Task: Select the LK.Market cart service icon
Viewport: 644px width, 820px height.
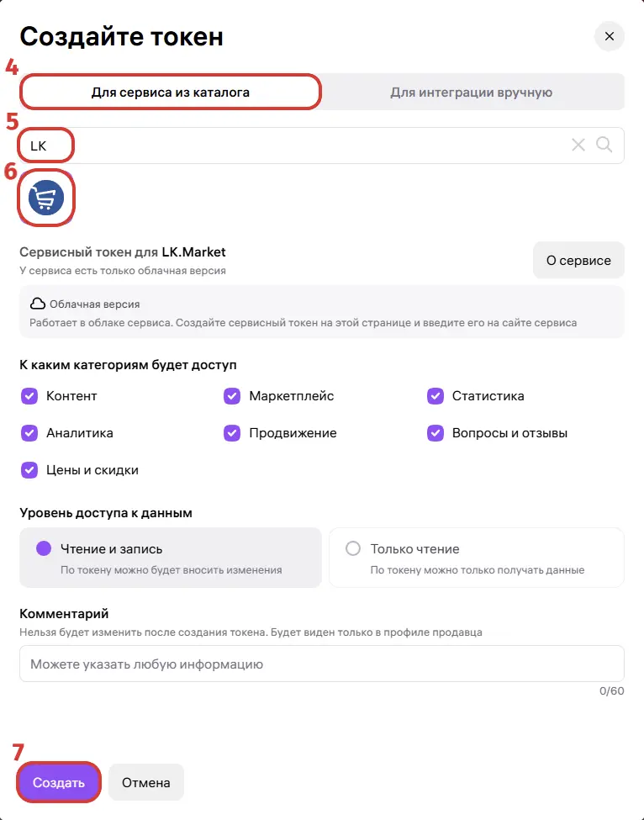Action: [x=46, y=199]
